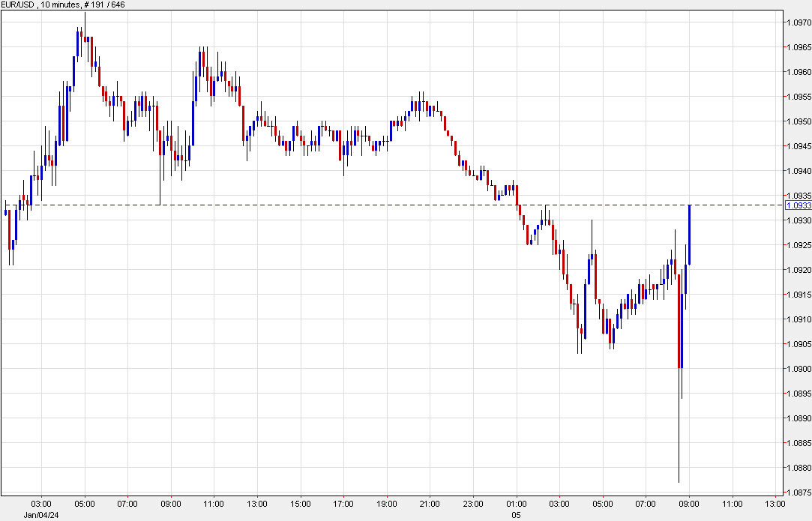Select the Jan/04/24 date label
The width and height of the screenshot is (812, 521).
pos(42,514)
